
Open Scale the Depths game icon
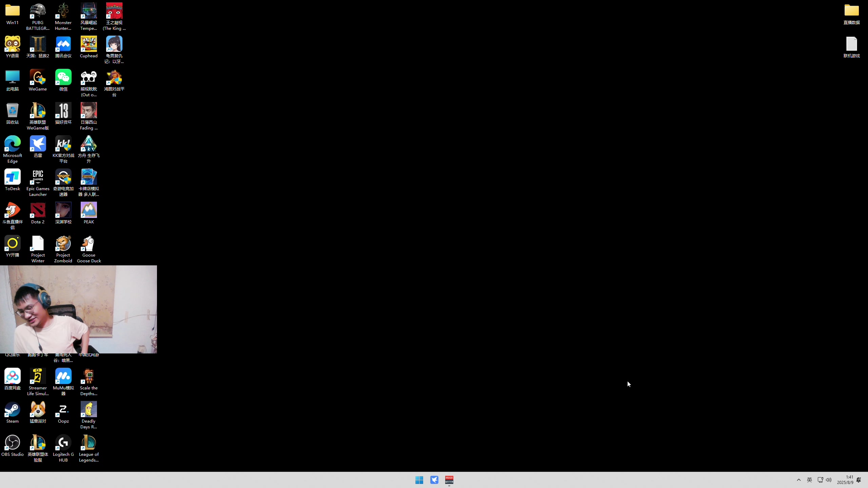coord(89,382)
